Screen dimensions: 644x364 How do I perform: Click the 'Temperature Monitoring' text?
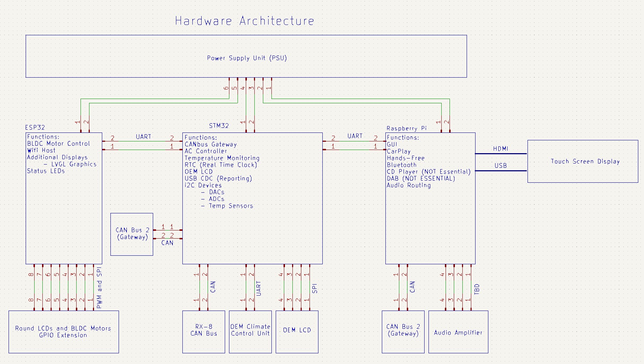tap(222, 158)
